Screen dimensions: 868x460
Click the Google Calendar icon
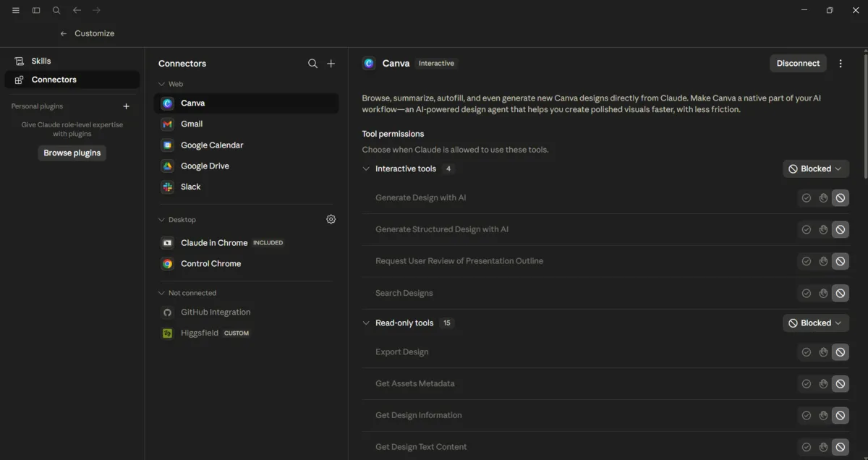(167, 145)
